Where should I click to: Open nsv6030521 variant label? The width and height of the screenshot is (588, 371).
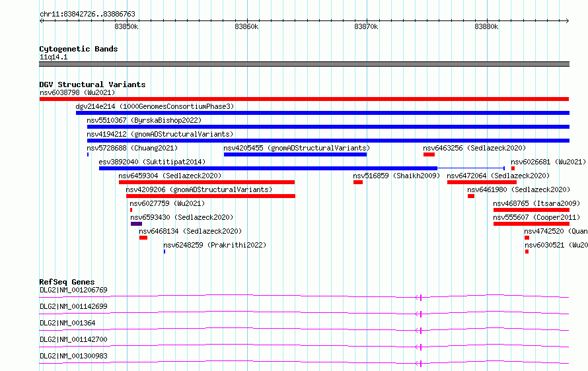pyautogui.click(x=556, y=245)
